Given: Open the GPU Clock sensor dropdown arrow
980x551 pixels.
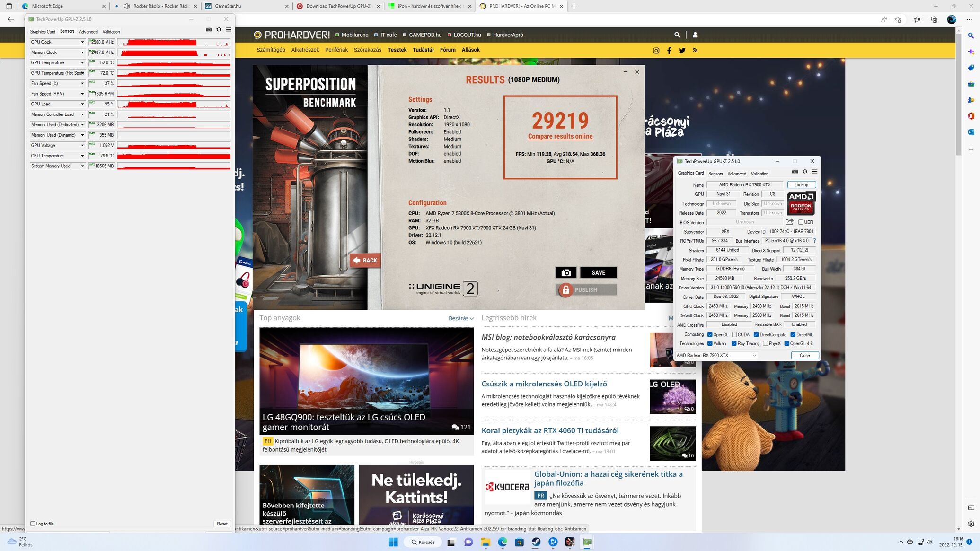Looking at the screenshot, I should coord(82,42).
